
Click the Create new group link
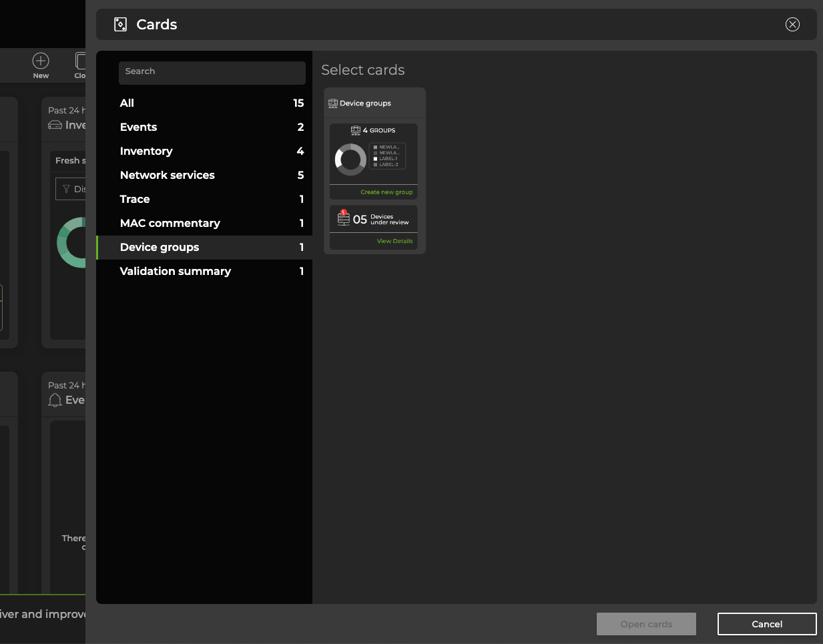coord(386,192)
